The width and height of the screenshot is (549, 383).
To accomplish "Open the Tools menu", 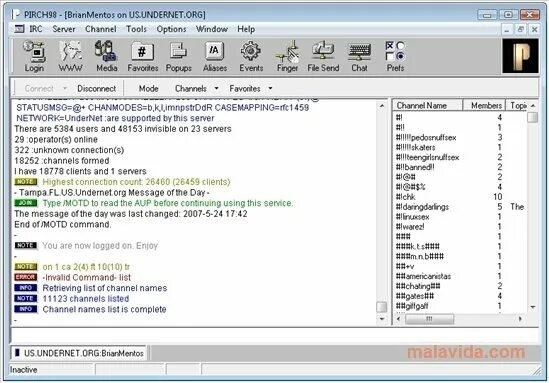I will pyautogui.click(x=136, y=29).
